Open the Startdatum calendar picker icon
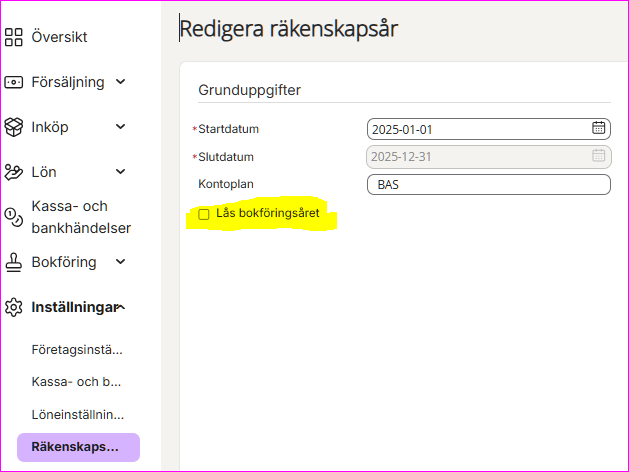The image size is (629, 472). tap(599, 128)
